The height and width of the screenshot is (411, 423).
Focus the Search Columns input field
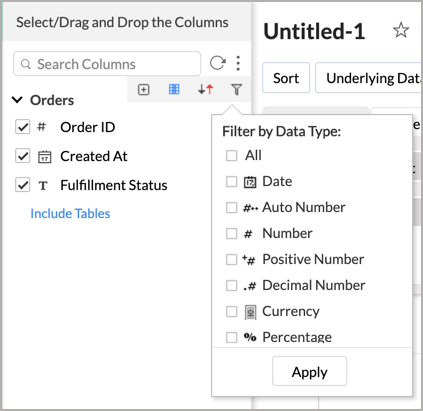pyautogui.click(x=107, y=63)
